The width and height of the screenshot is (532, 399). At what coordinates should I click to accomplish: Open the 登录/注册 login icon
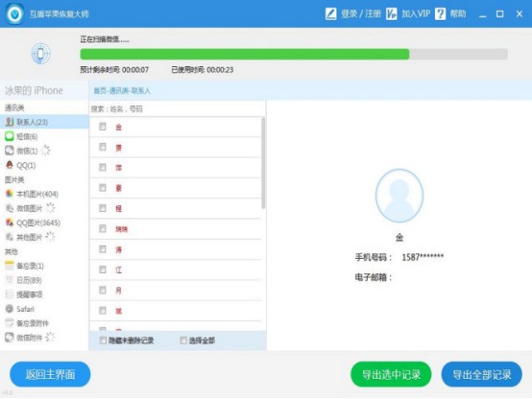point(330,13)
